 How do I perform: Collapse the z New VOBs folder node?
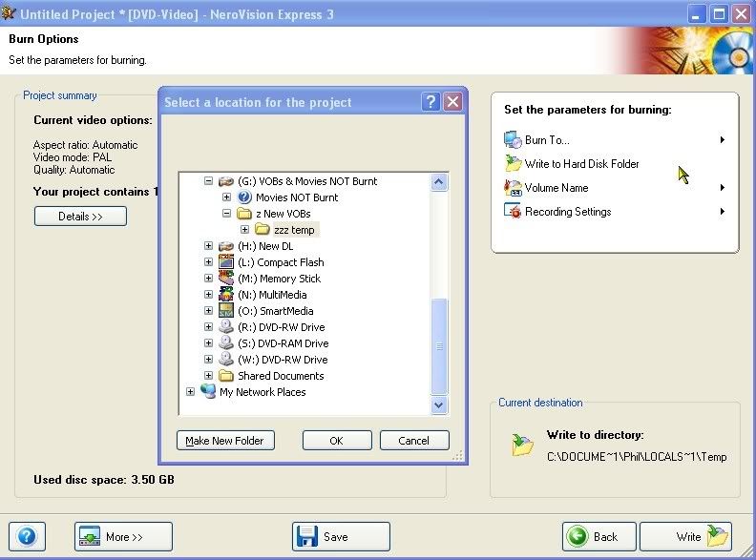click(x=226, y=214)
